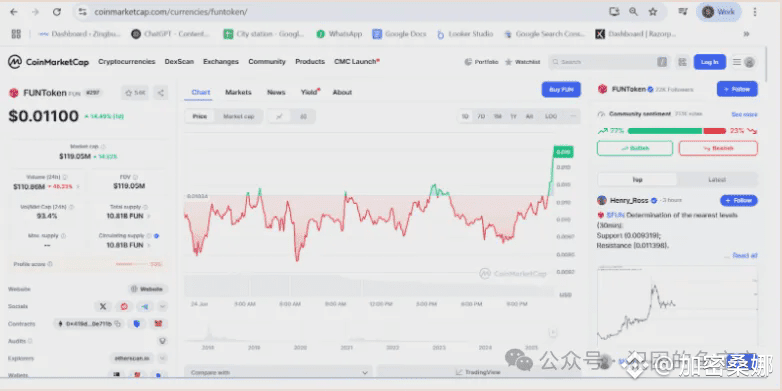The width and height of the screenshot is (782, 391).
Task: Open the X social link icon
Action: coord(103,306)
